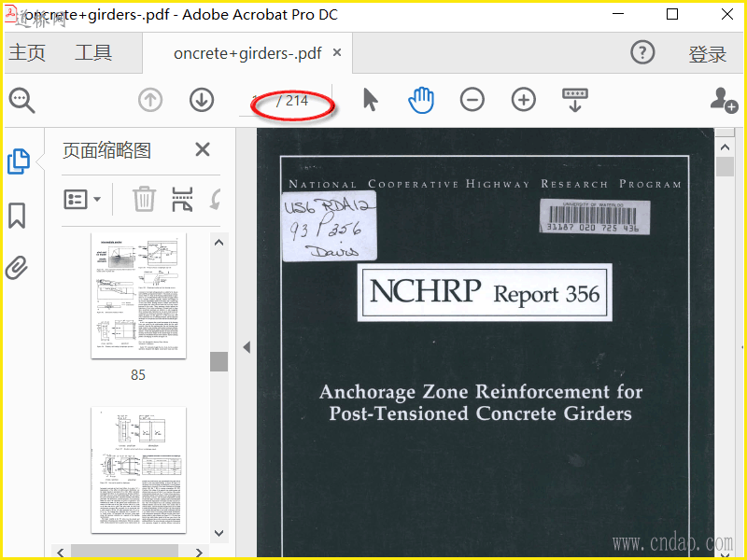This screenshot has height=560, width=747.
Task: Click the page label 85
Action: 138,375
